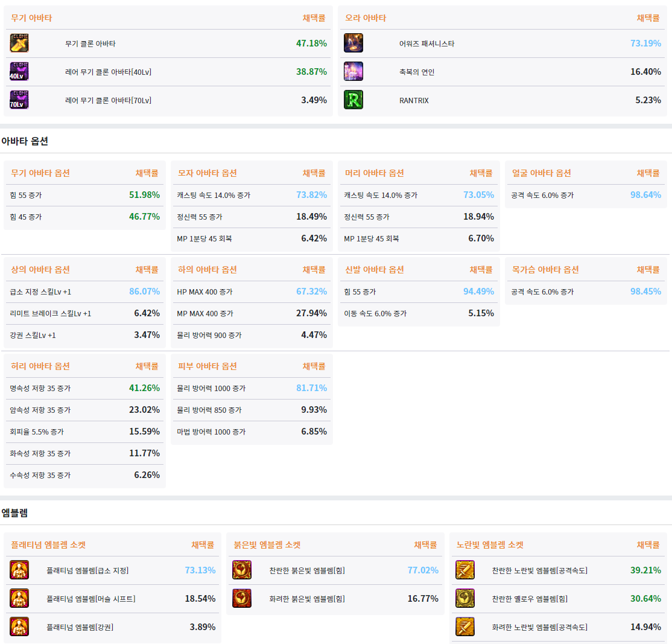
Task: Click the 플래티넘 엠블렘[머슬 시프트] icon
Action: click(x=19, y=599)
